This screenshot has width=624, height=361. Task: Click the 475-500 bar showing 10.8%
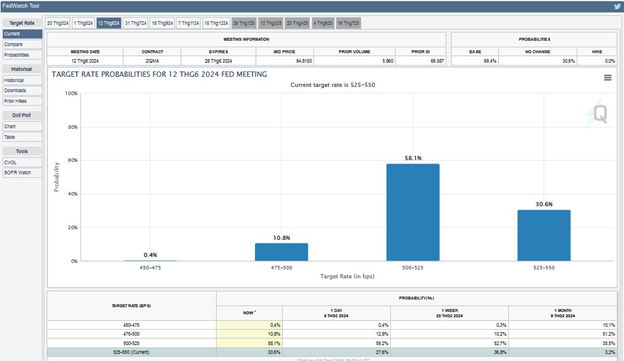[x=281, y=252]
